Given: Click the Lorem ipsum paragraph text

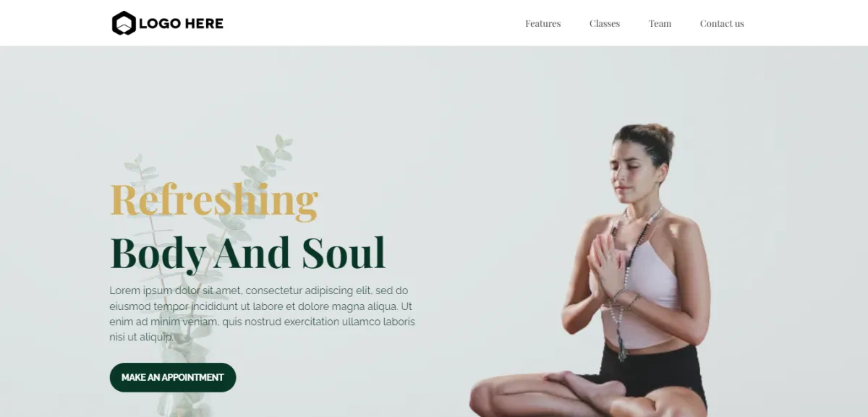Looking at the screenshot, I should click(263, 314).
